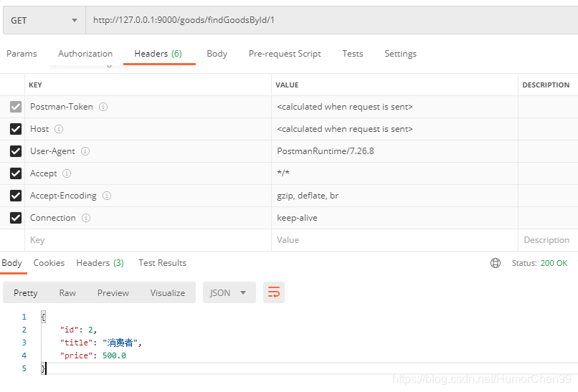Switch to the Params tab
Image resolution: width=578 pixels, height=392 pixels.
[x=22, y=54]
